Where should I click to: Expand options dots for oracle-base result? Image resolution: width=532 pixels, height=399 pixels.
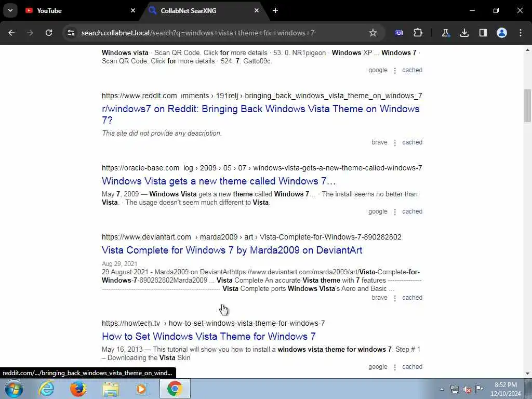click(395, 212)
